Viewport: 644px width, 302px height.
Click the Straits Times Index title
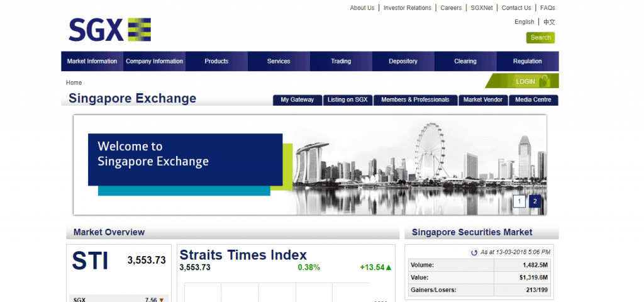243,255
